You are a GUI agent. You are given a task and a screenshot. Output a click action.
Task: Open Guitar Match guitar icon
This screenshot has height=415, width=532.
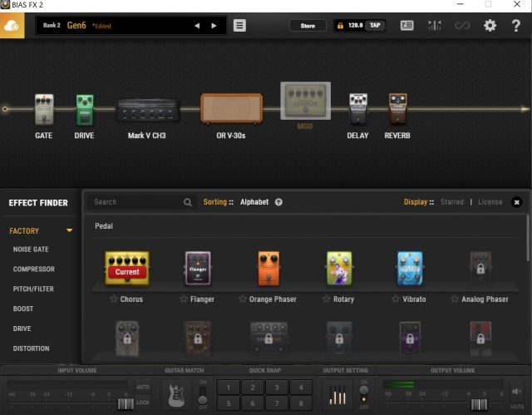tap(176, 395)
